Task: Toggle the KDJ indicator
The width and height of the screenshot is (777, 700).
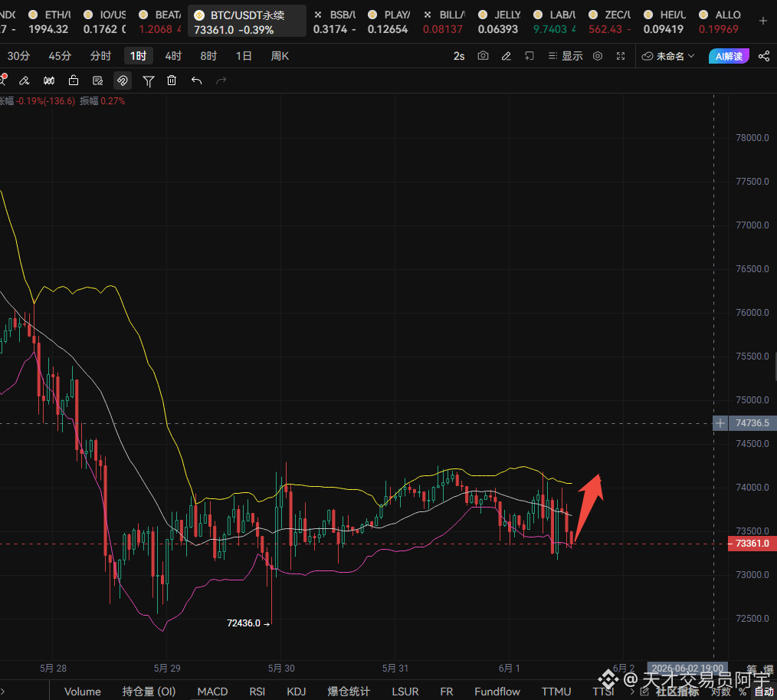Action: tap(297, 691)
